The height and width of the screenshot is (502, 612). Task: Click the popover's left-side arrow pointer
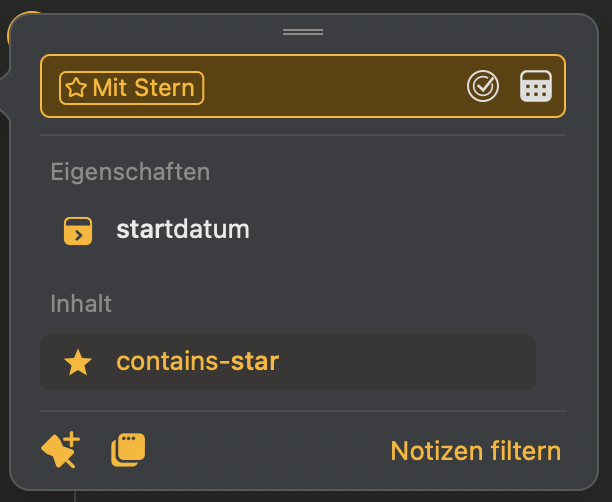pyautogui.click(x=5, y=87)
